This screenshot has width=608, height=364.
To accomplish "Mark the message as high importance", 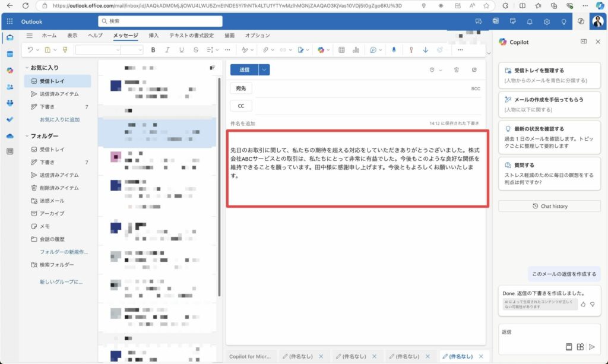I will [411, 50].
